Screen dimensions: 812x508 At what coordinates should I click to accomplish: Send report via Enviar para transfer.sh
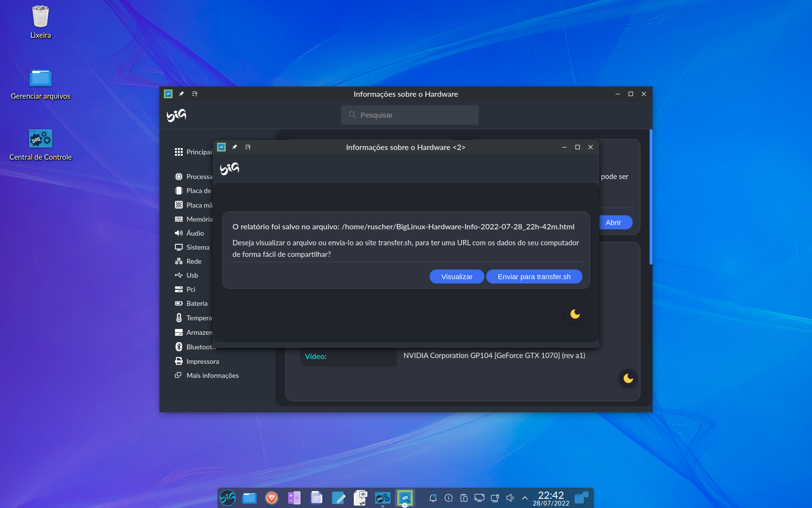(534, 276)
